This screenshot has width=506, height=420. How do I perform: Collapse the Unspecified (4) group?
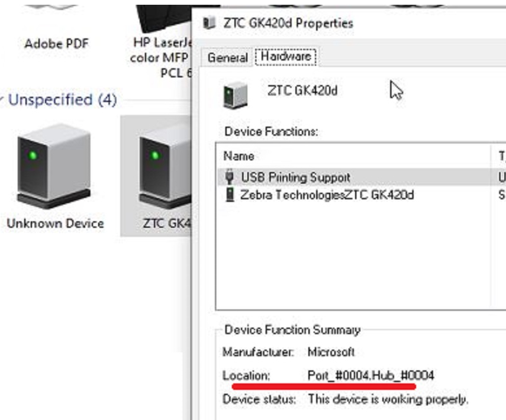(2, 100)
